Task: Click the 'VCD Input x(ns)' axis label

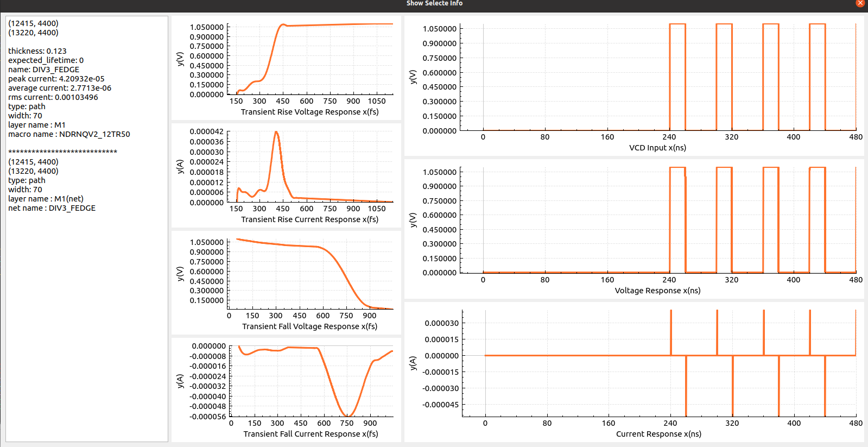Action: (657, 148)
